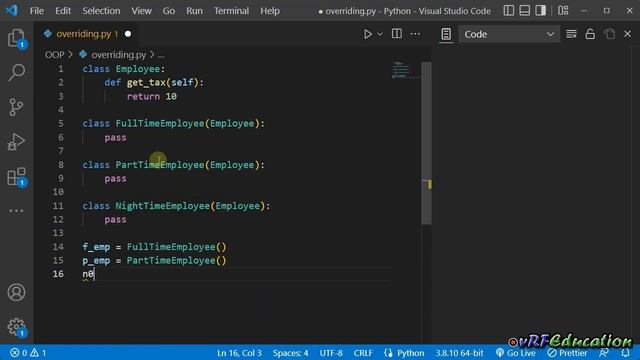The width and height of the screenshot is (640, 360).
Task: Open editor More Actions ellipsis
Action: [415, 34]
